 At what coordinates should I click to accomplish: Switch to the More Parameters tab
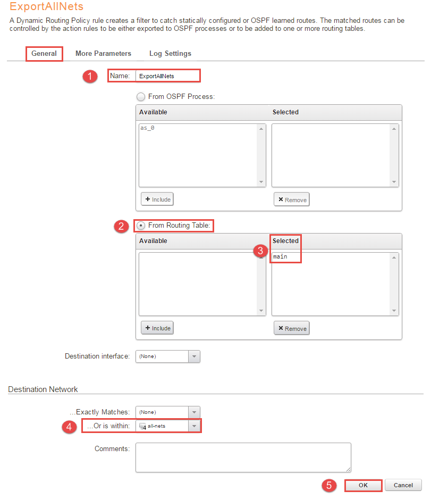click(x=103, y=54)
